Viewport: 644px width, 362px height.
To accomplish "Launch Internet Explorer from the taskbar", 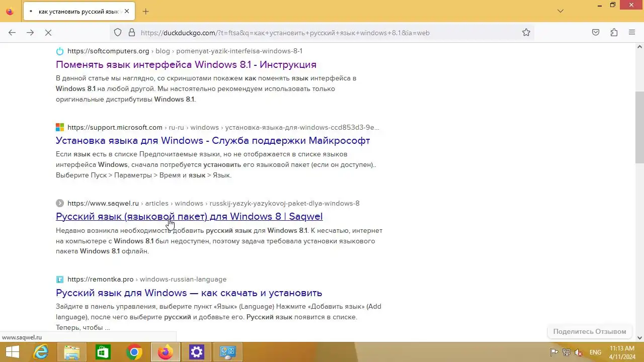I will [x=41, y=352].
